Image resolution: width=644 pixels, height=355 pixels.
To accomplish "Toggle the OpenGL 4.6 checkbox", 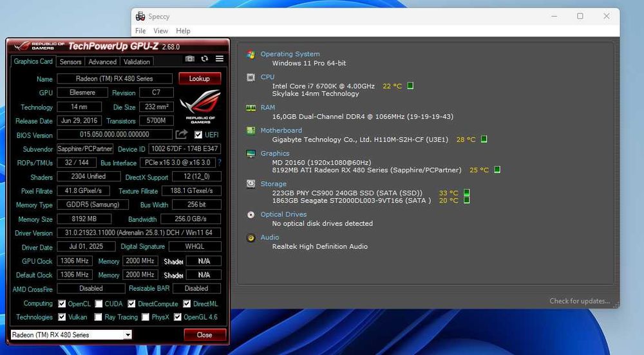I will click(178, 317).
